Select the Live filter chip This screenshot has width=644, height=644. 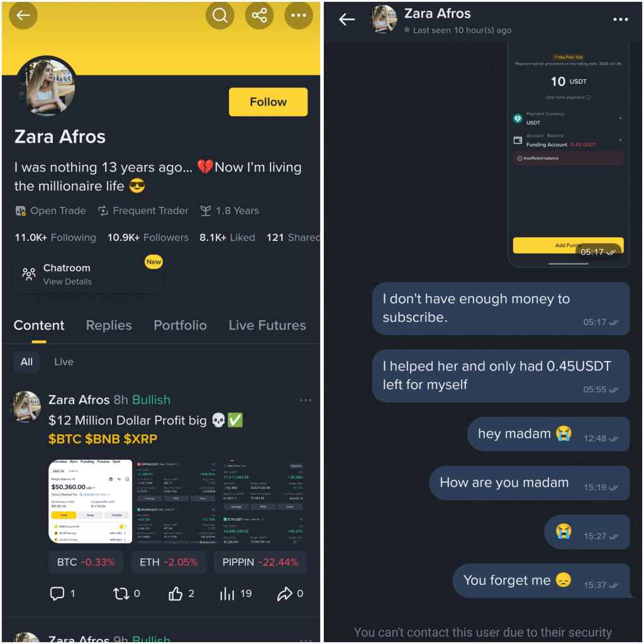coord(64,362)
